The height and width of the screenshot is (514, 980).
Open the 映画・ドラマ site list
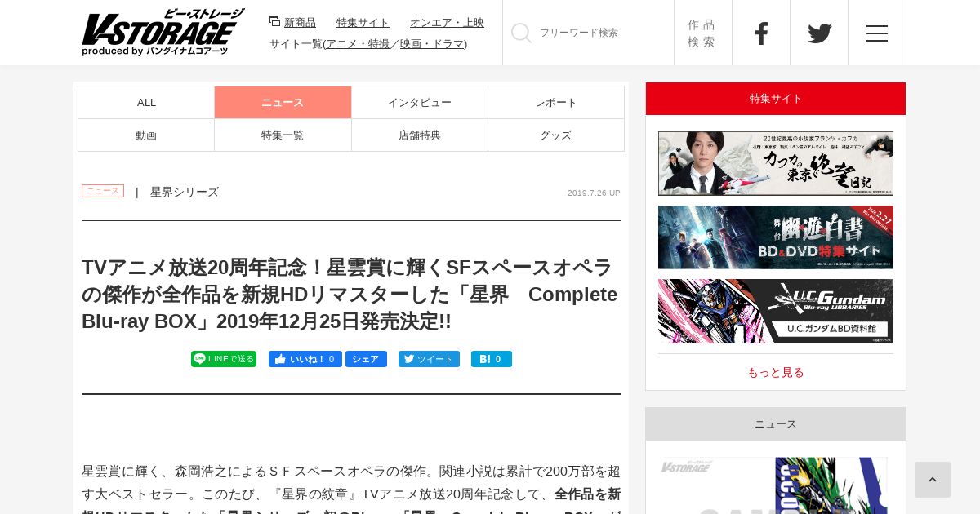click(x=432, y=43)
